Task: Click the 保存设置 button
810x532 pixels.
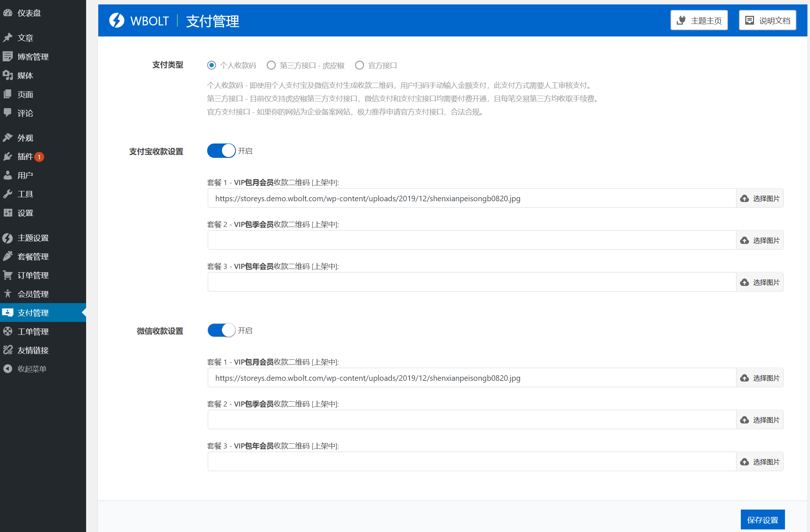Action: 763,519
